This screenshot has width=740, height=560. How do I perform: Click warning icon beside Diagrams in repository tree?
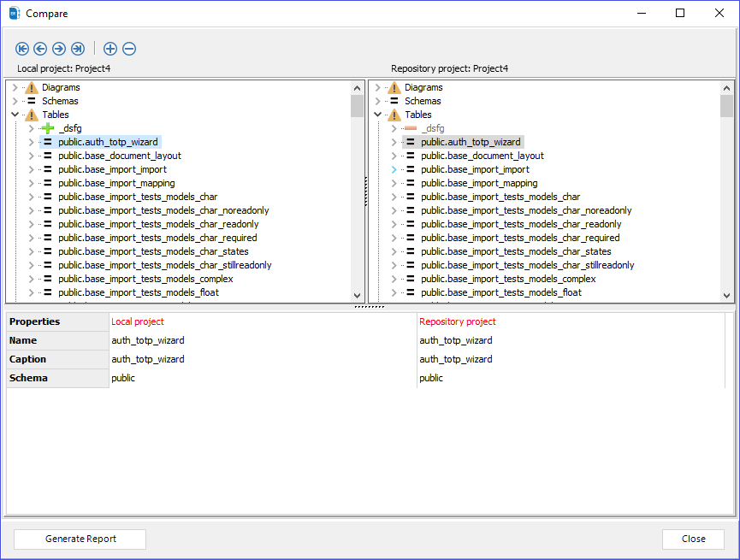[x=394, y=87]
